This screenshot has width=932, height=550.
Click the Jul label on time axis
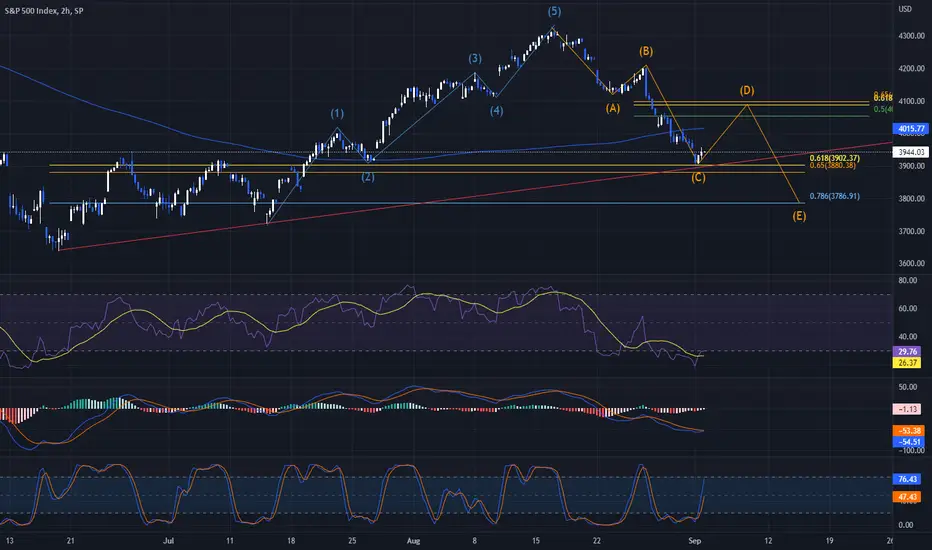168,541
